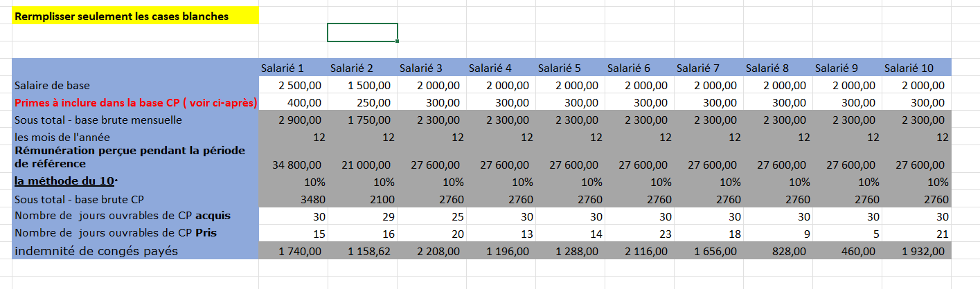The image size is (980, 289).
Task: Click the Salarié 10 column header
Action: [x=908, y=68]
